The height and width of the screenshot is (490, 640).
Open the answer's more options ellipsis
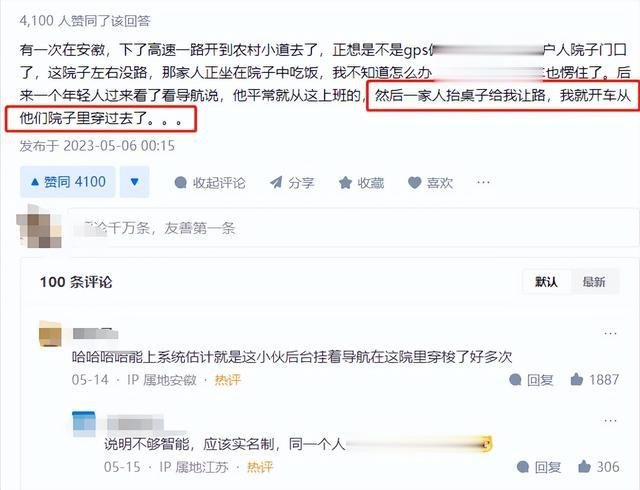tap(483, 182)
